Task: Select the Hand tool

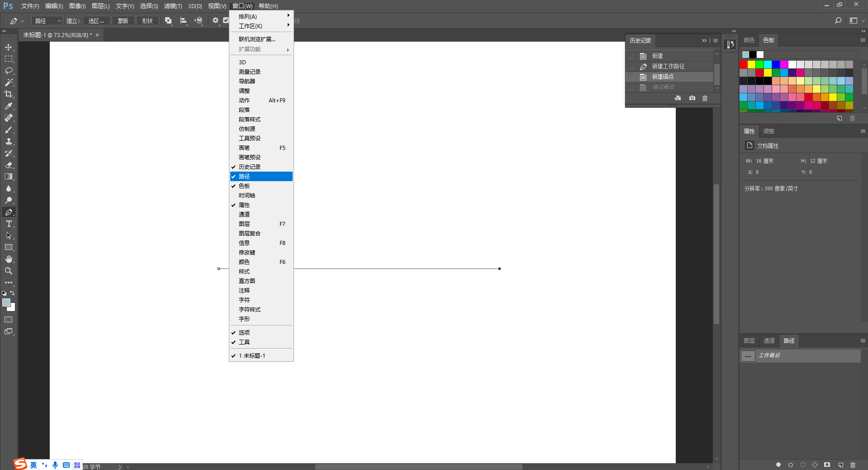Action: pos(9,259)
